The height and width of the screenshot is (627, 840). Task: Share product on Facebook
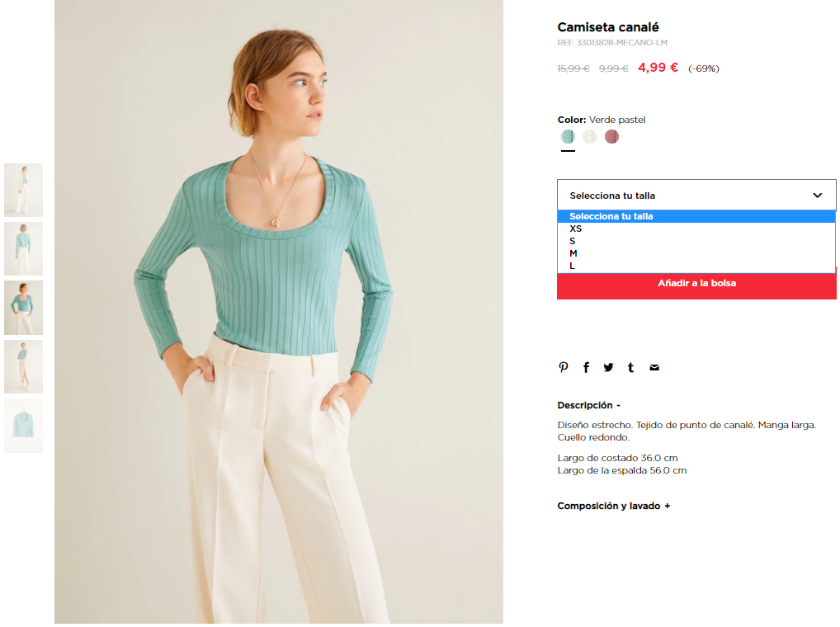(586, 367)
